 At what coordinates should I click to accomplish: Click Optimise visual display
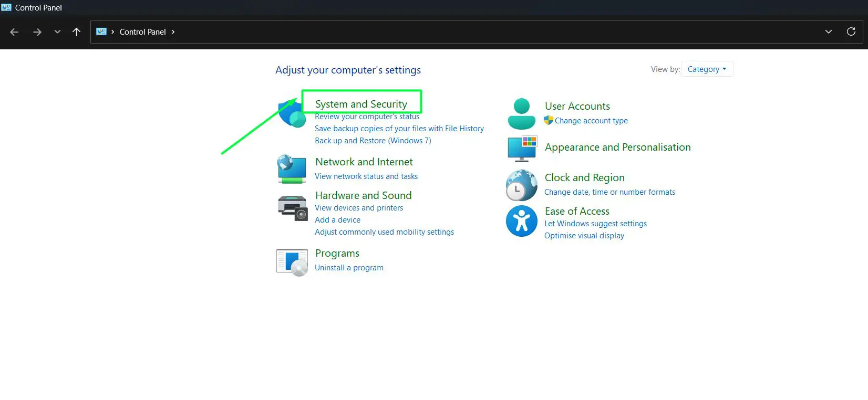click(x=584, y=236)
